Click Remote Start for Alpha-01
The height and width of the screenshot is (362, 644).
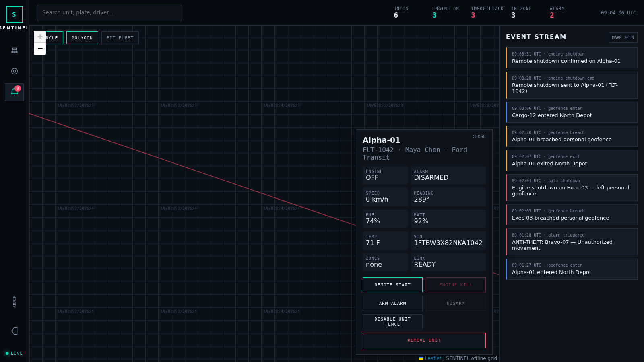tap(392, 285)
